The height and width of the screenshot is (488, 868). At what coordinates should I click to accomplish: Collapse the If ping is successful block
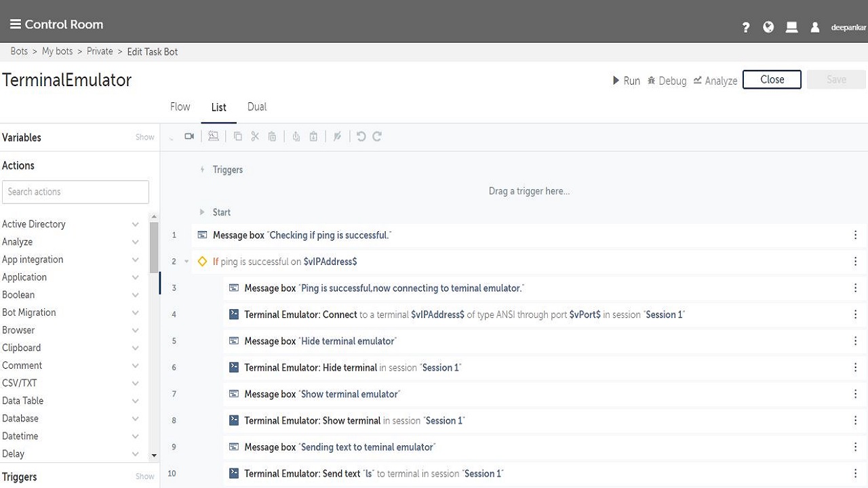187,262
